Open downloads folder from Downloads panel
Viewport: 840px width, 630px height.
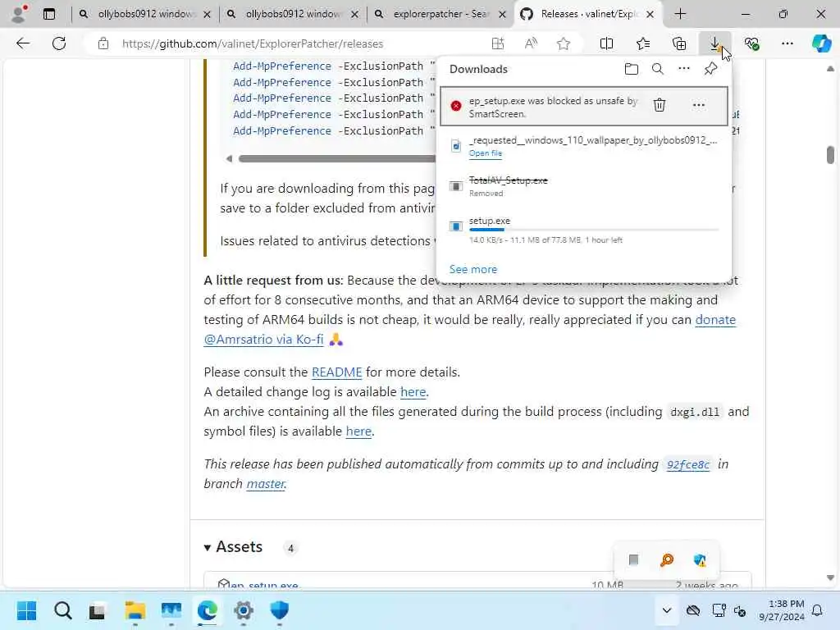click(x=632, y=69)
